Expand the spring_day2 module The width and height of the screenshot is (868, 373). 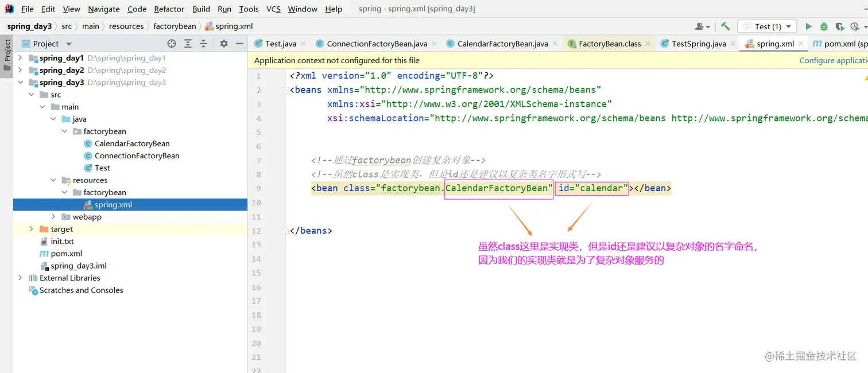click(x=21, y=70)
